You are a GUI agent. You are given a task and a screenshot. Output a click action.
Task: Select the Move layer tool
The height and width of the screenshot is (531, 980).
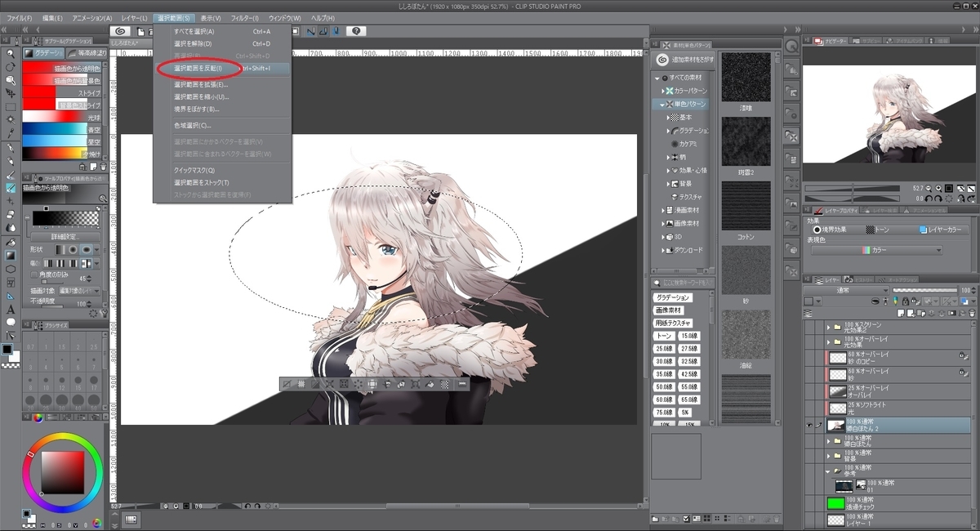coord(11,94)
